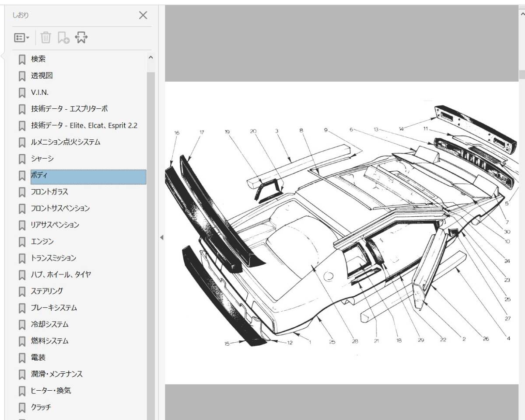Click bookmark icon beside リアサスペンション

(22, 226)
